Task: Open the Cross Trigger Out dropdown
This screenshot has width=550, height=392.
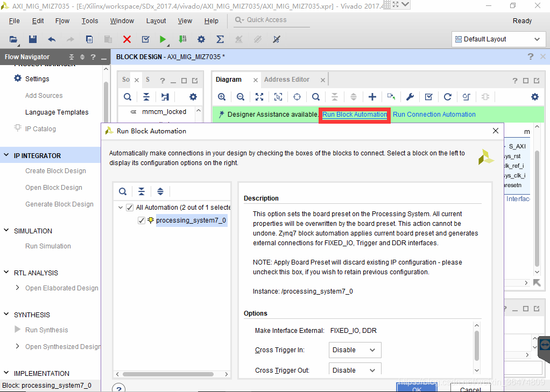Action: coord(355,369)
